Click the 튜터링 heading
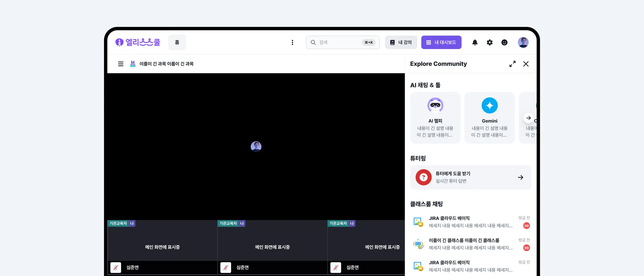Screen dimensions: 644x276 (x=418, y=158)
